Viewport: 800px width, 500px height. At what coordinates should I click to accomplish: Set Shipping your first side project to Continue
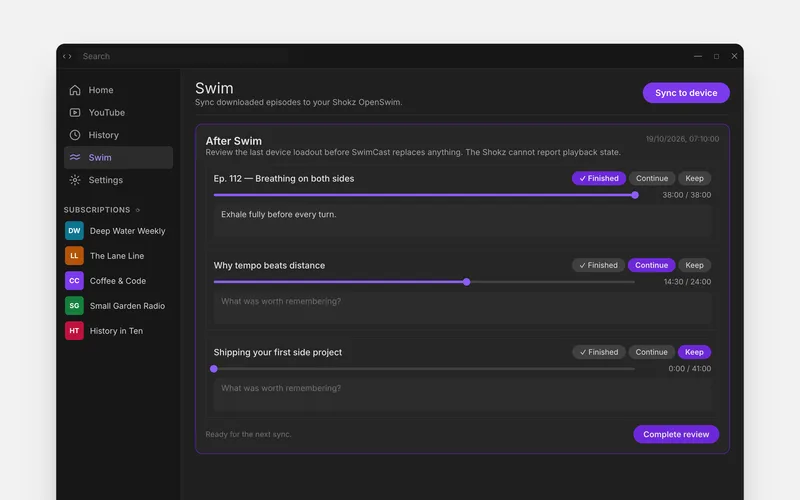[651, 352]
